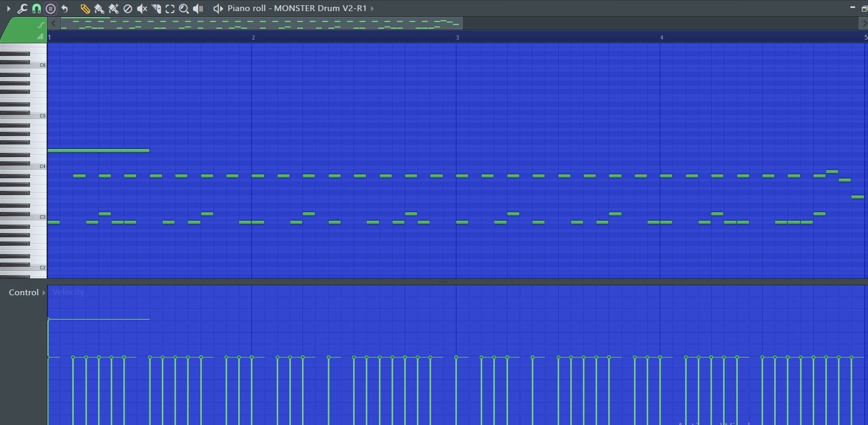Choose the Select marquee tool
The image size is (868, 425).
pyautogui.click(x=170, y=8)
